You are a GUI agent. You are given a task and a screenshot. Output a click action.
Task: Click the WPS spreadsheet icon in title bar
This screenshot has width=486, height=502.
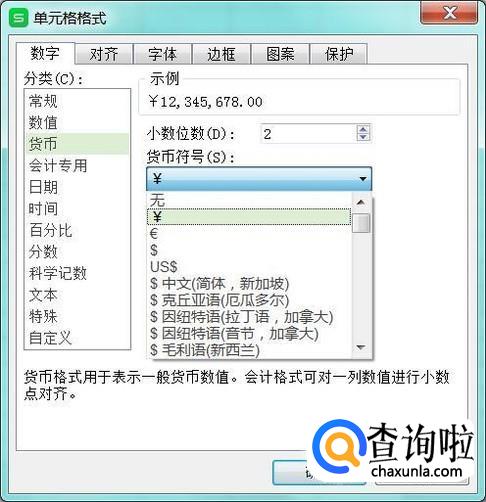[x=18, y=17]
